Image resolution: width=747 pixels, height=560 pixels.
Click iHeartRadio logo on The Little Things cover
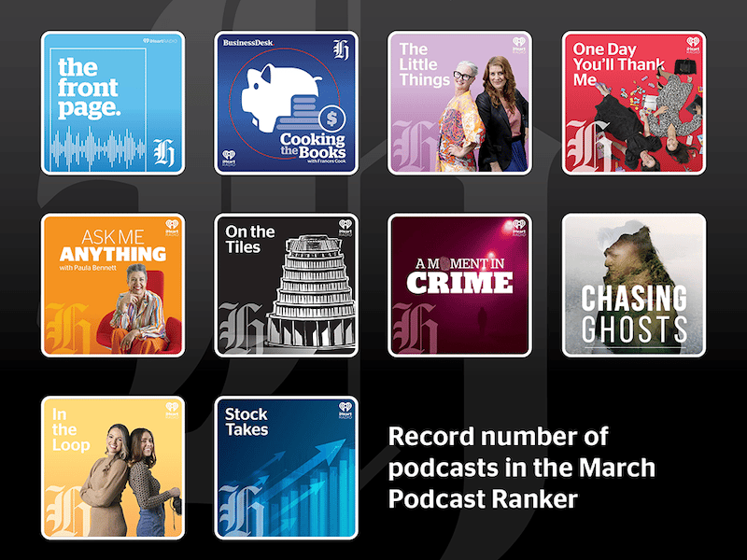coord(519,45)
